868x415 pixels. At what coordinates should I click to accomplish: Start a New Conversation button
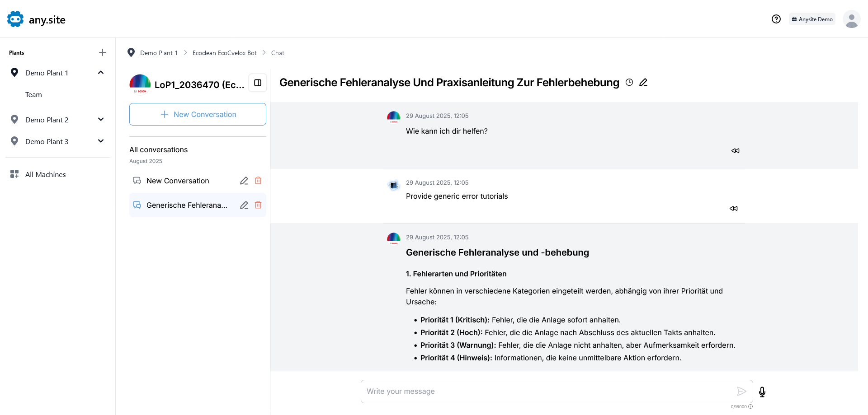198,114
